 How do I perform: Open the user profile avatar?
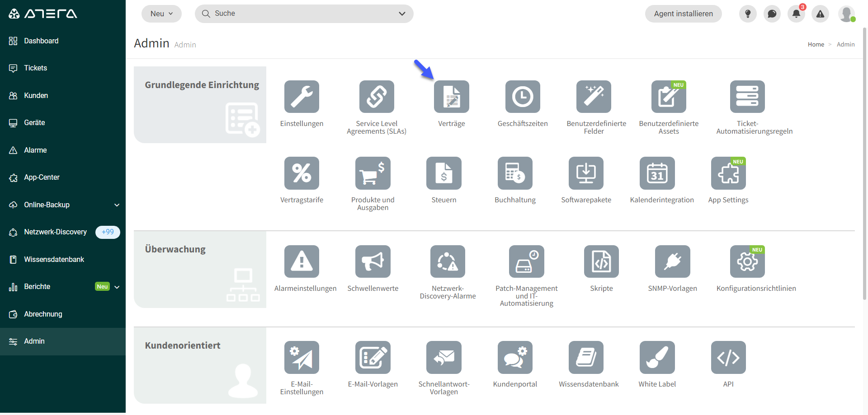click(846, 14)
